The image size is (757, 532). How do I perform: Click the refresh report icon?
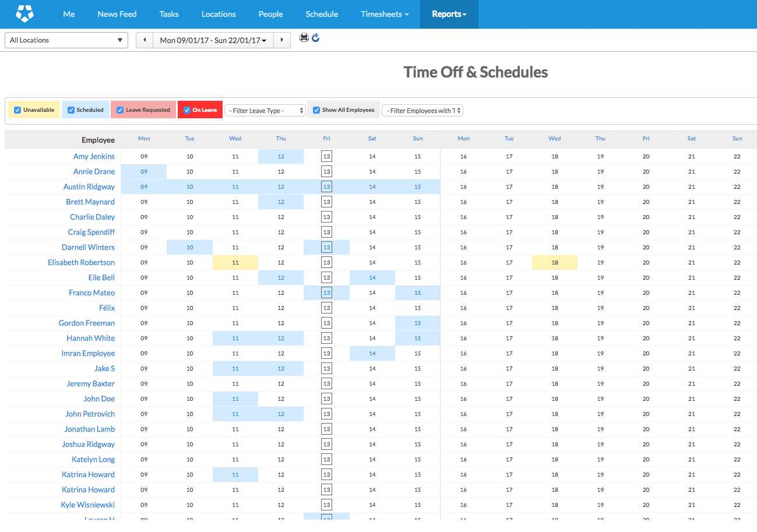pos(316,38)
